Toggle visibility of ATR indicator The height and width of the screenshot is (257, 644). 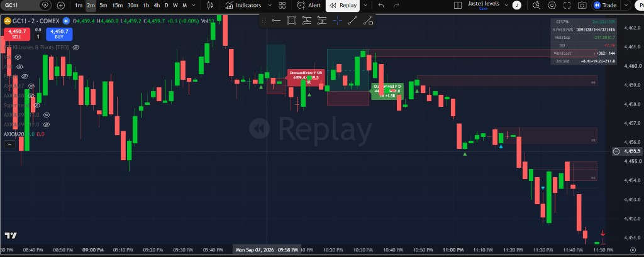tap(19, 67)
